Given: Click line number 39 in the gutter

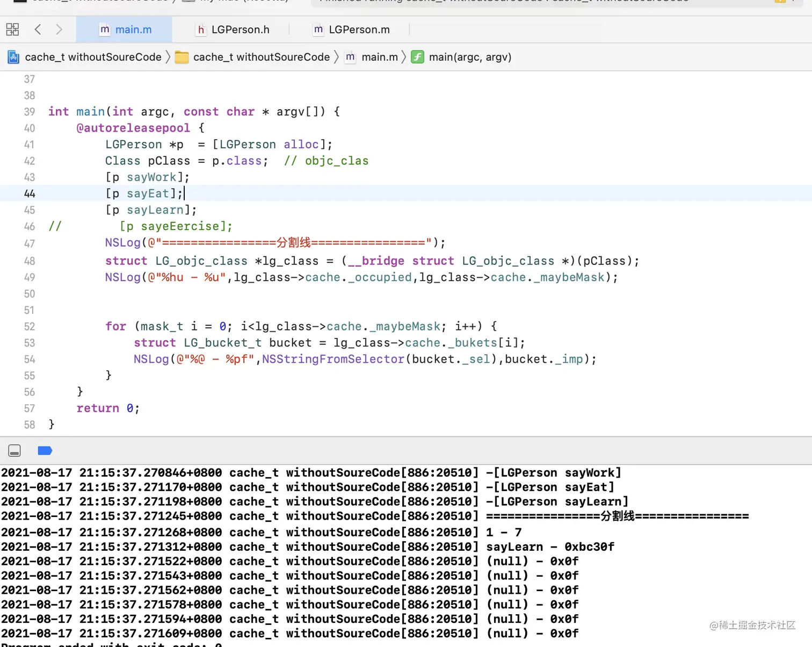Looking at the screenshot, I should 30,112.
